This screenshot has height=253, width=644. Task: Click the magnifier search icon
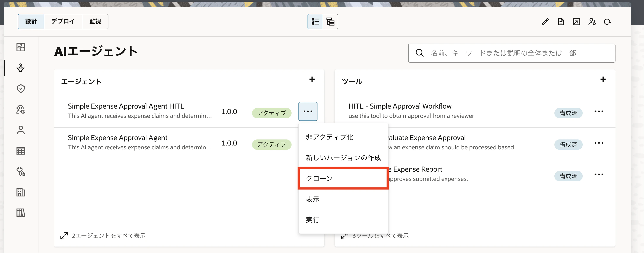(419, 53)
